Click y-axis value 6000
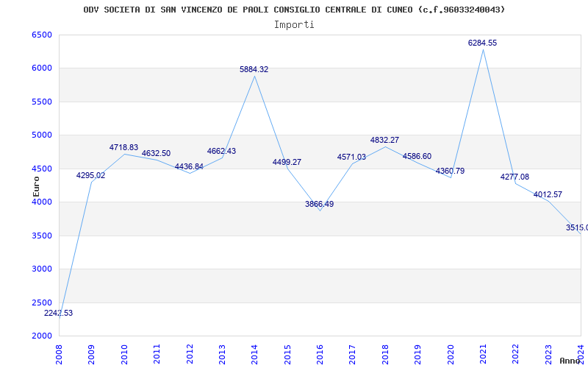The height and width of the screenshot is (368, 588). point(42,68)
